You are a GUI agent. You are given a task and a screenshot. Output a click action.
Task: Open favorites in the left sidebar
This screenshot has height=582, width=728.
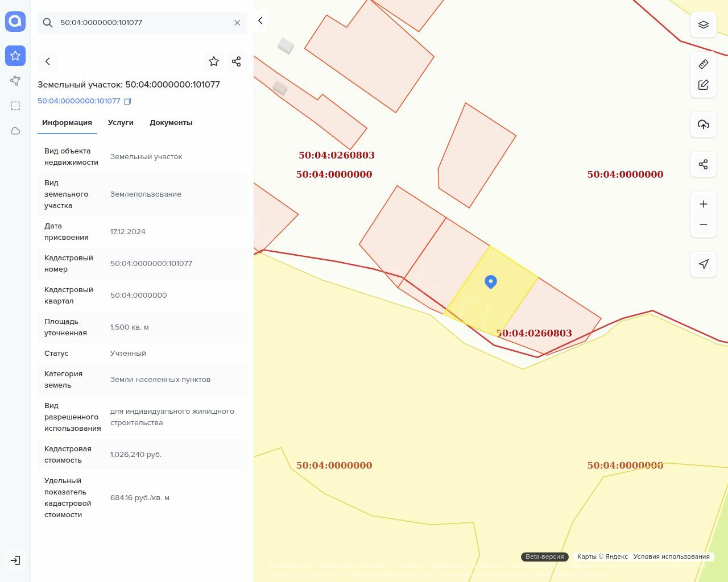coord(15,56)
